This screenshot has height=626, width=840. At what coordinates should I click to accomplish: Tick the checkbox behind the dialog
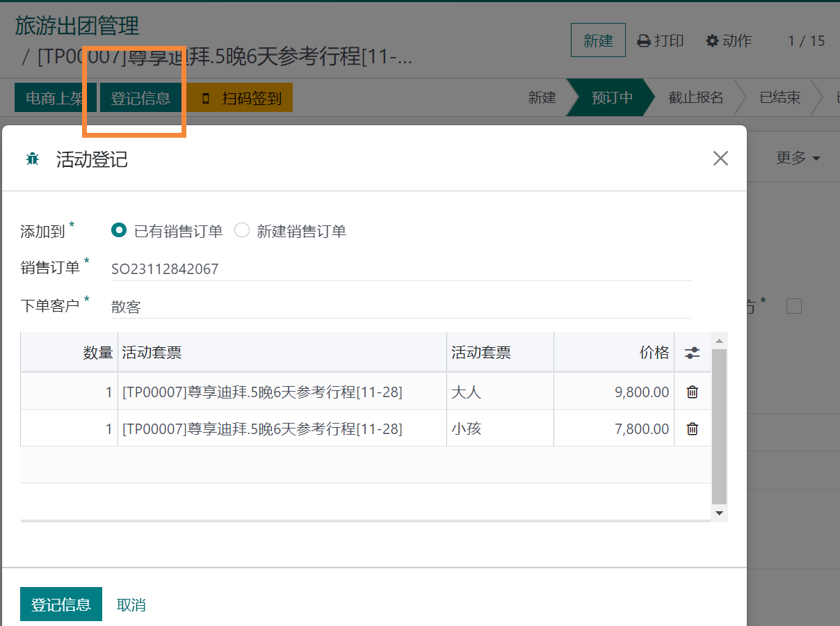pos(794,306)
